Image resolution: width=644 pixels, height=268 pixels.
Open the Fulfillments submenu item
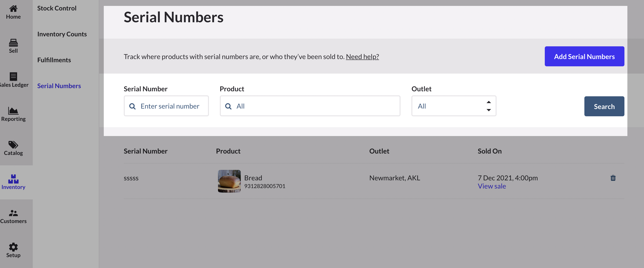[x=54, y=60]
